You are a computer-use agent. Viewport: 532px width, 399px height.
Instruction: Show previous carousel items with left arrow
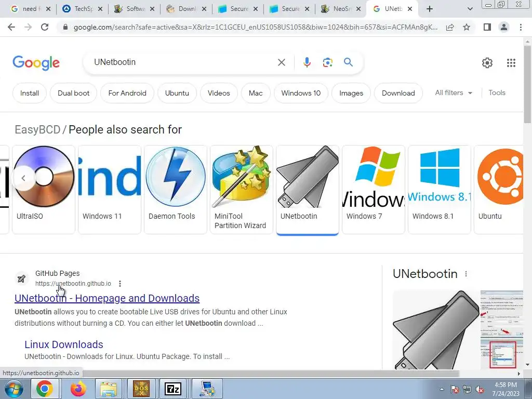pos(23,178)
